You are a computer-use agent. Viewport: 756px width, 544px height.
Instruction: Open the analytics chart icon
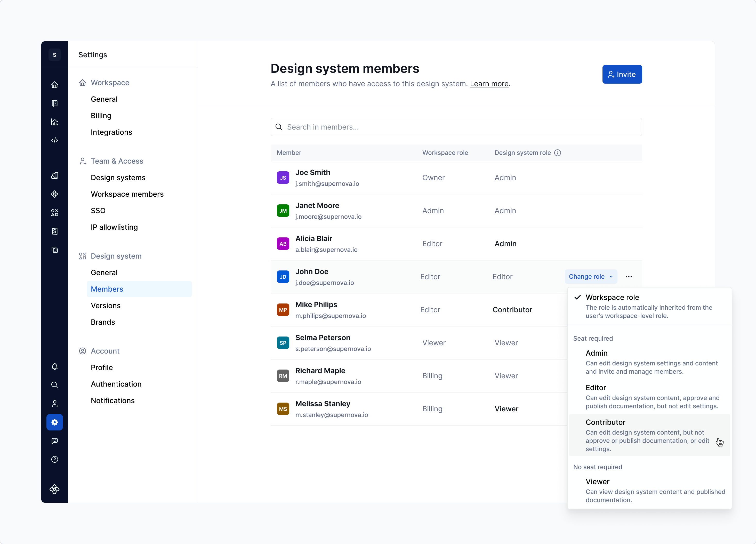(55, 122)
